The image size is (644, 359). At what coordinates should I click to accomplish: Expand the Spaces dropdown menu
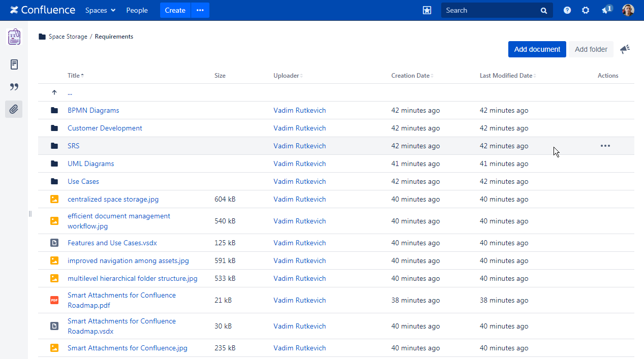100,10
